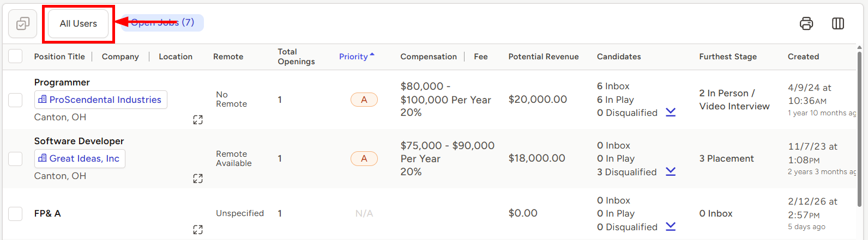Image resolution: width=868 pixels, height=240 pixels.
Task: Toggle the select-all header checkbox
Action: [x=15, y=56]
